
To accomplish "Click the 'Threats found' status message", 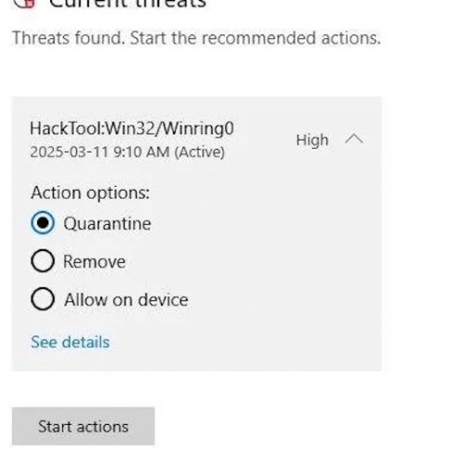I will [x=69, y=38].
